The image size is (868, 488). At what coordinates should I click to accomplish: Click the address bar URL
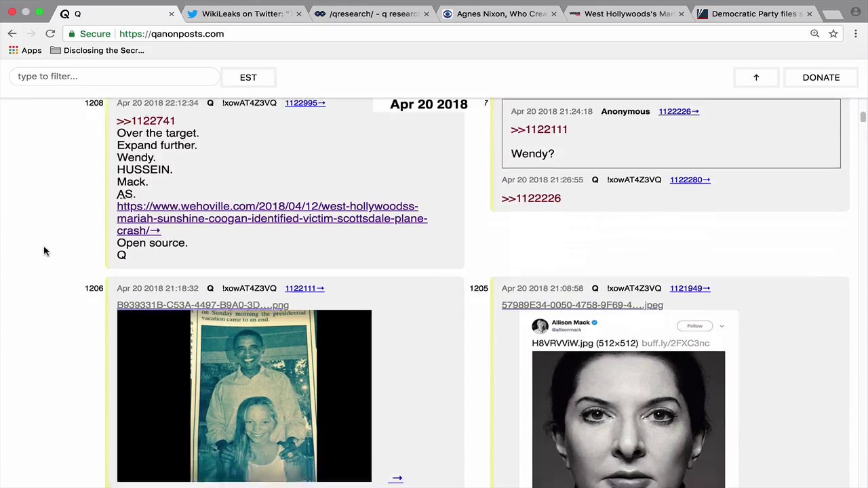point(172,34)
